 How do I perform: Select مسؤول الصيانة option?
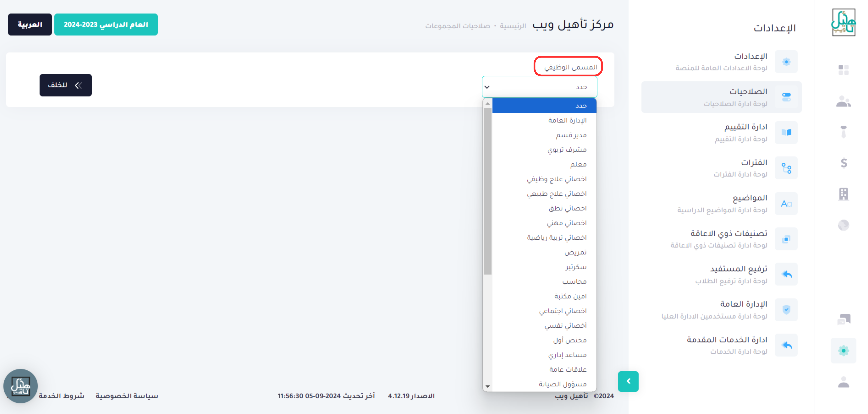coord(544,384)
